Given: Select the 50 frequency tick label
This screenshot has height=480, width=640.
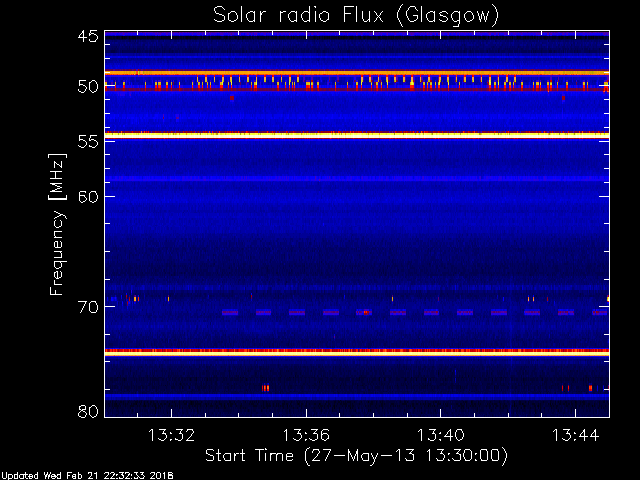Looking at the screenshot, I should (x=88, y=87).
